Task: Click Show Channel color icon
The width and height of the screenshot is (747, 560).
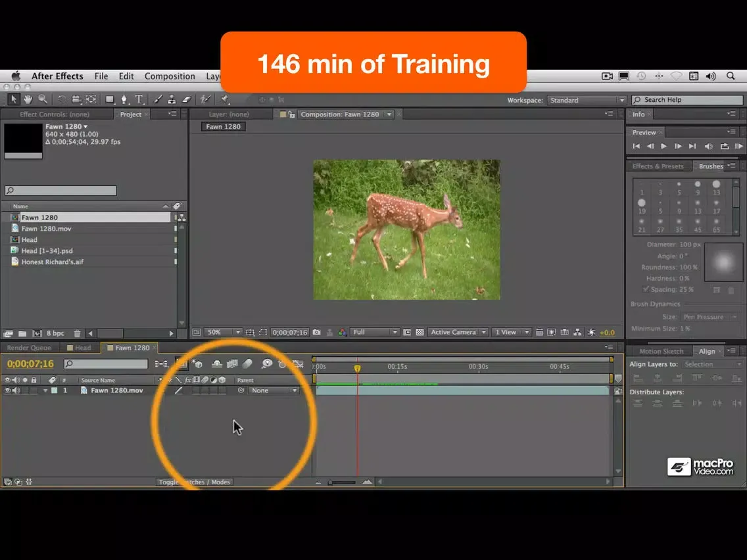Action: click(x=342, y=333)
